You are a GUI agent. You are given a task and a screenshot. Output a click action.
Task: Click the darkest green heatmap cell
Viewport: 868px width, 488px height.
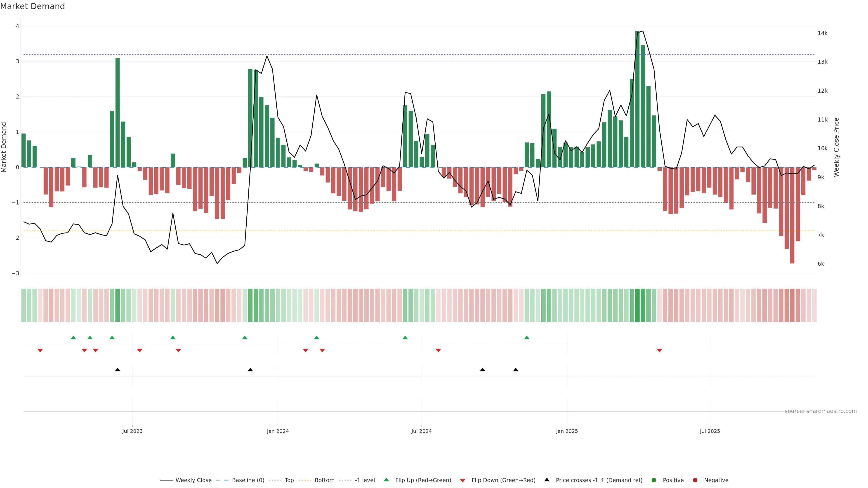coord(637,305)
